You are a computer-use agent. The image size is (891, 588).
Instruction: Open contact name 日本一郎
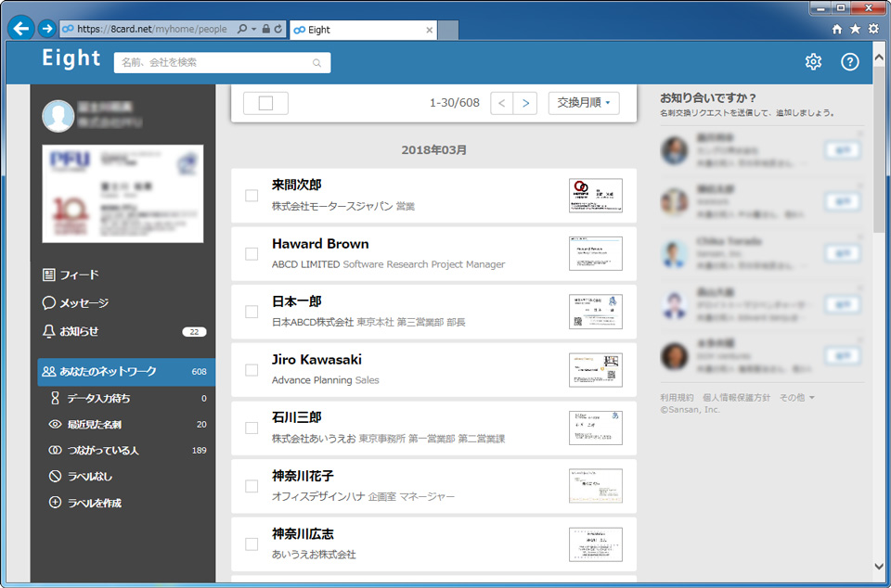[x=297, y=302]
